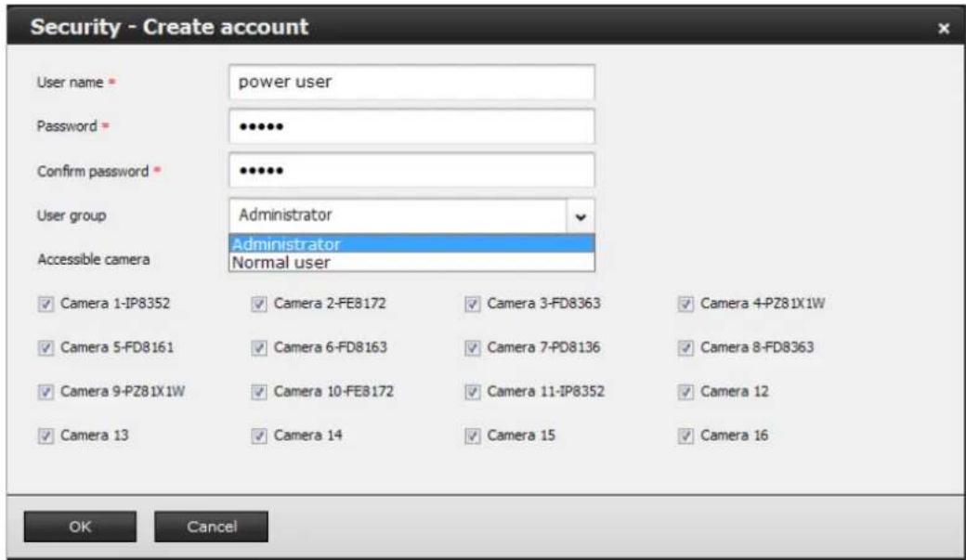Disable Camera 15 checkbox
966x560 pixels.
473,436
